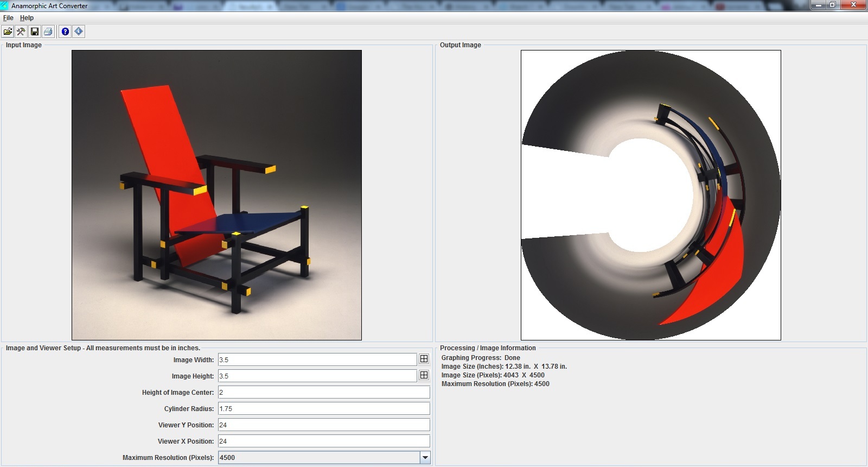Click the 'Output Image' panel title

(461, 45)
